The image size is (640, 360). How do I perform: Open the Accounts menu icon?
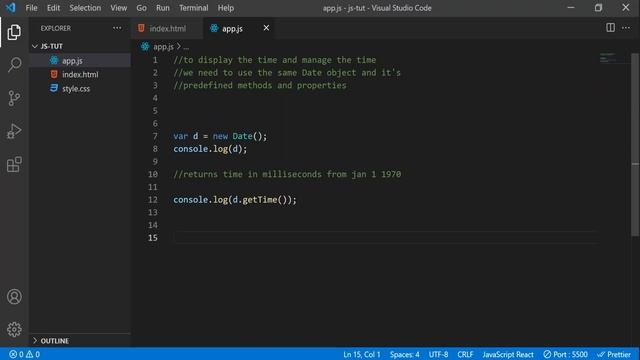14,296
